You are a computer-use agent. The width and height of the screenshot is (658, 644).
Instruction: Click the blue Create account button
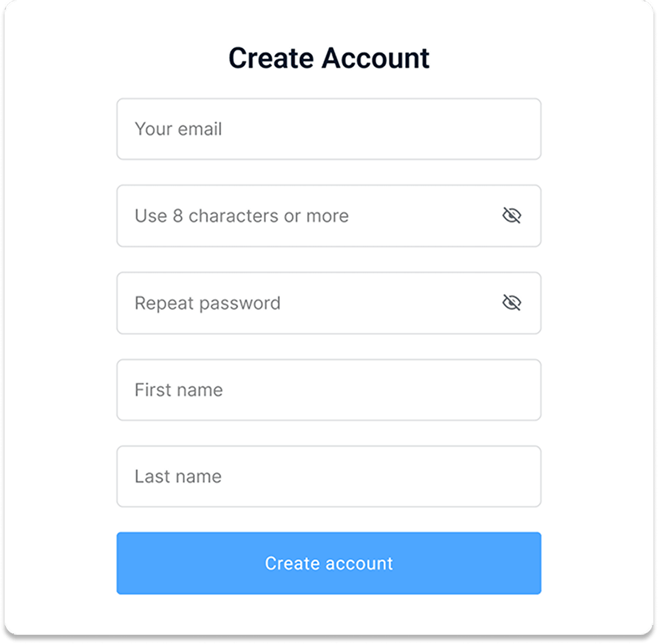(329, 563)
